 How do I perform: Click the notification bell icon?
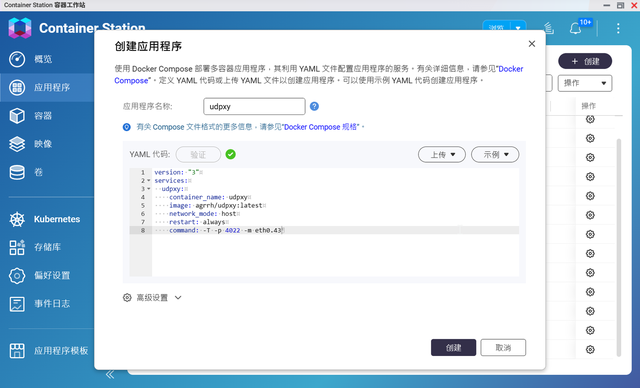pos(576,28)
